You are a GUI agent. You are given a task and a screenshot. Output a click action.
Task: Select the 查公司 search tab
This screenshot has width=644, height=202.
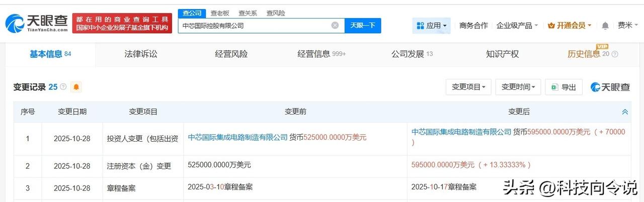pos(191,13)
